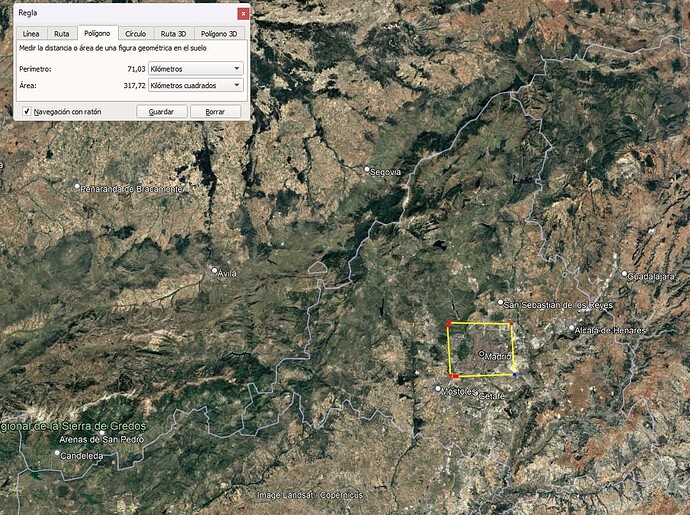Click the Peñaranda de Bracamonte marker

77,186
